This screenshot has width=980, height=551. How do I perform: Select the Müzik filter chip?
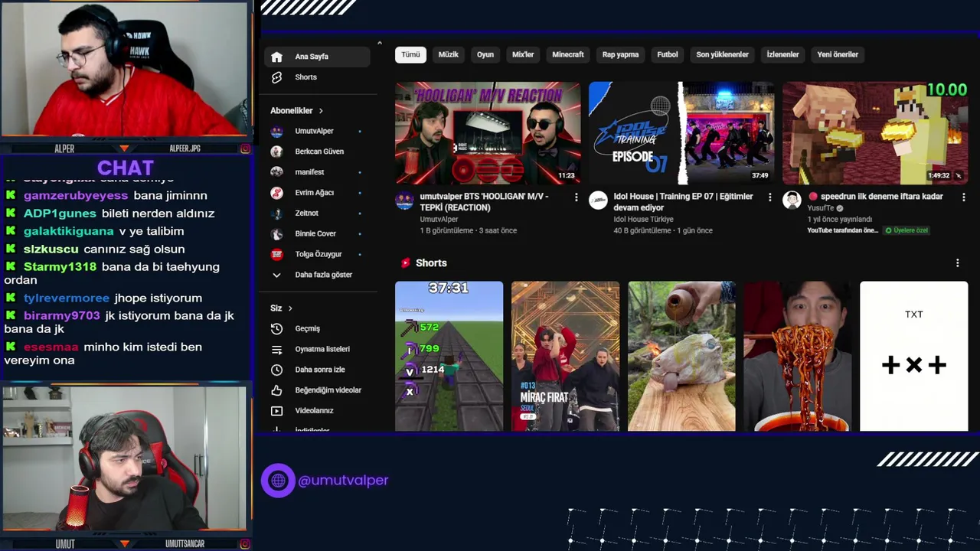pos(449,54)
